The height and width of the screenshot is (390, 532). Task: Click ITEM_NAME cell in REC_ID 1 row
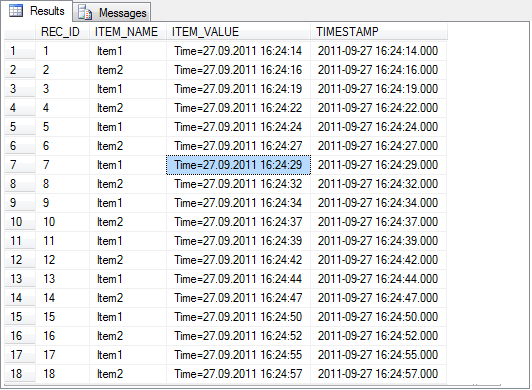[128, 51]
